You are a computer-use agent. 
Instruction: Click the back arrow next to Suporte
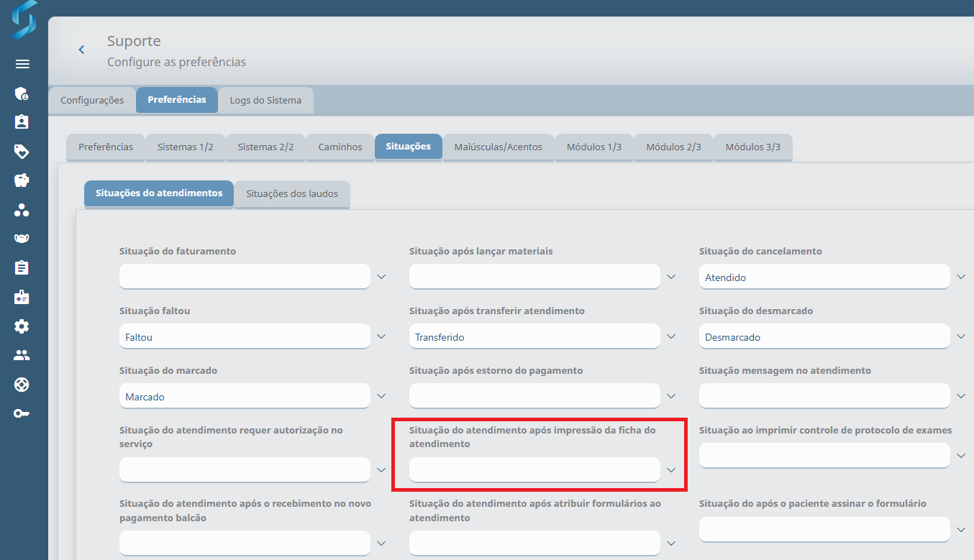[81, 50]
